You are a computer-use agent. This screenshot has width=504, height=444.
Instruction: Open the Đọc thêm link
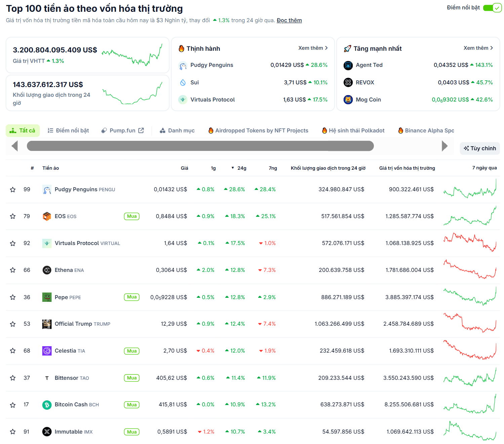coord(289,21)
